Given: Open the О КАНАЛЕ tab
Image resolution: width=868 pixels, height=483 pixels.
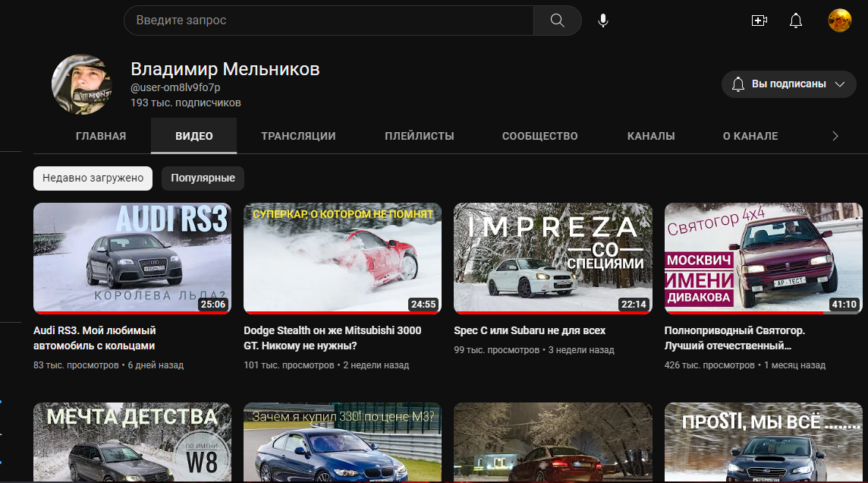Looking at the screenshot, I should (x=750, y=136).
